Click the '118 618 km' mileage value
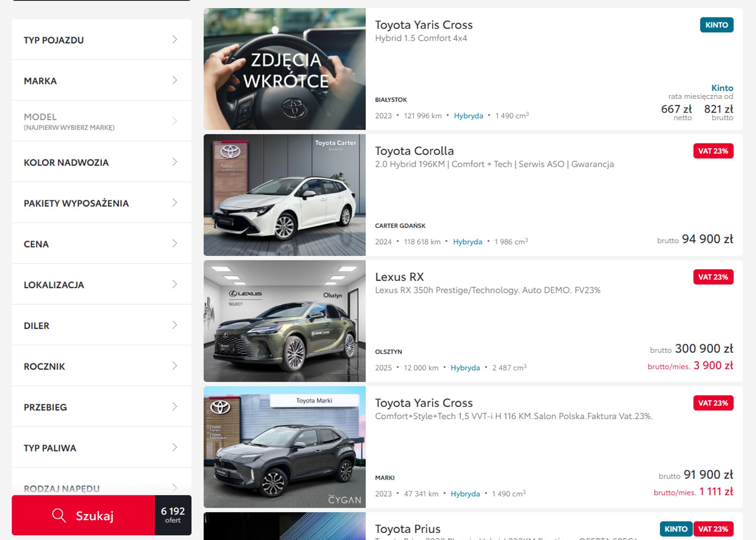This screenshot has width=756, height=540. point(422,242)
